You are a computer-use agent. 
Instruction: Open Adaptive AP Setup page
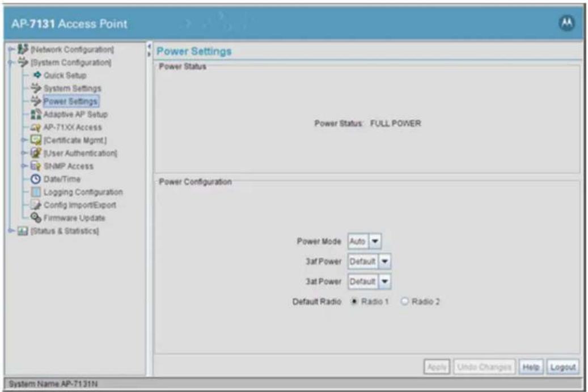pos(75,114)
